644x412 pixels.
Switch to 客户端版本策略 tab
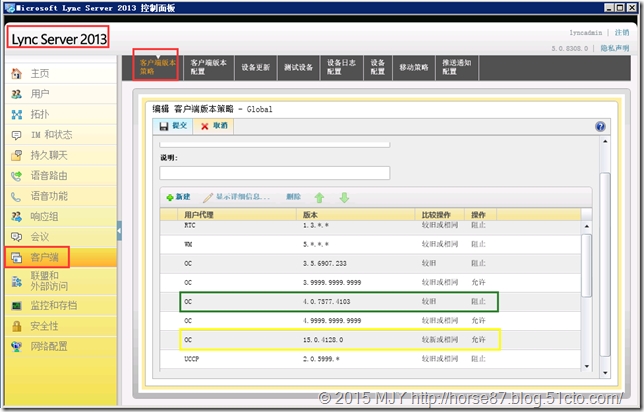coord(158,67)
